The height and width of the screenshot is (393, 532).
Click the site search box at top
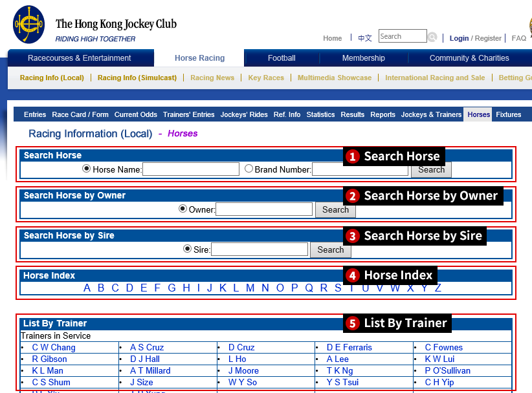(x=402, y=36)
